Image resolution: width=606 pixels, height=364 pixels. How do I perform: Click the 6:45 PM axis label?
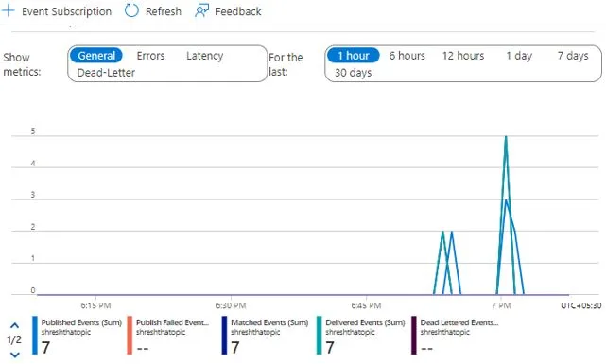366,305
